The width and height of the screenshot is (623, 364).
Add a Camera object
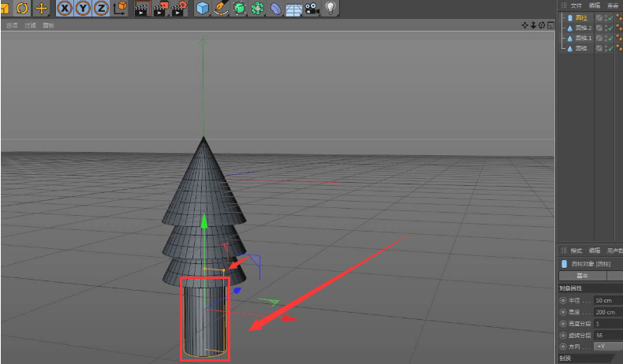[x=312, y=8]
